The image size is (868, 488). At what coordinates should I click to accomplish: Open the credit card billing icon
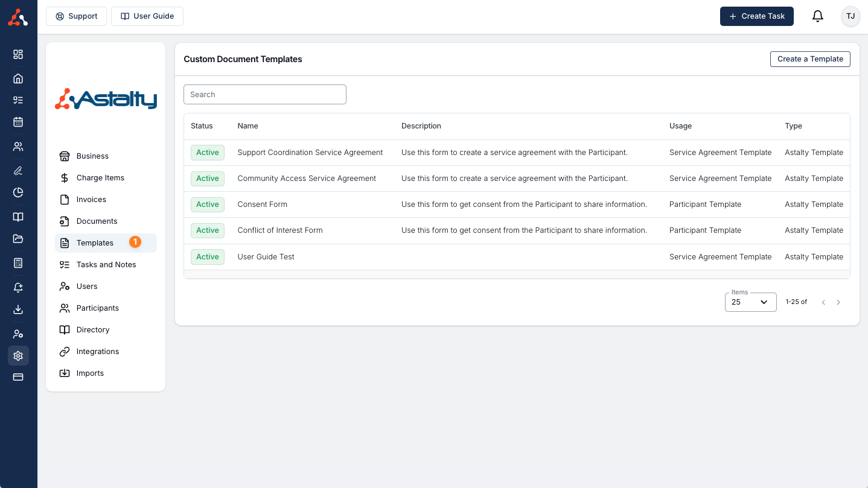[18, 377]
